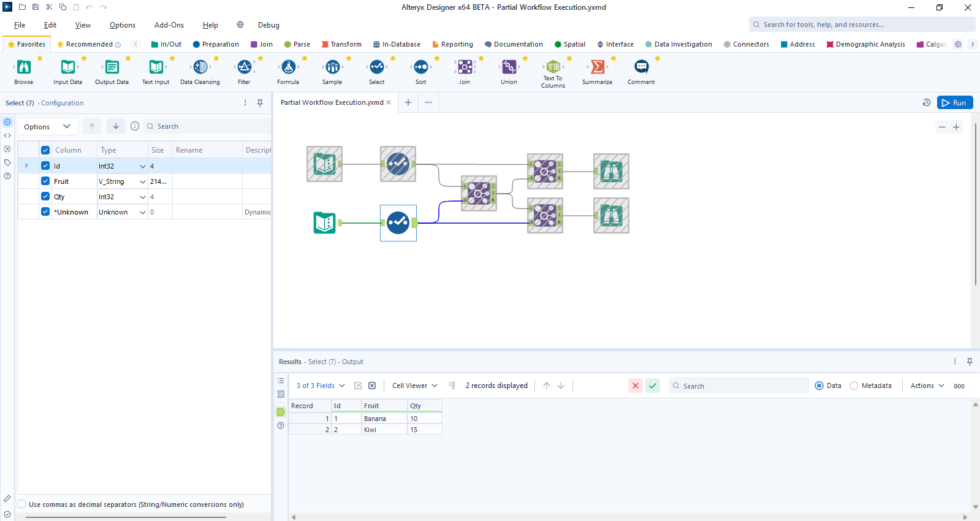Viewport: 980px width, 521px height.
Task: Switch to the Data Investigation category
Action: pos(678,44)
